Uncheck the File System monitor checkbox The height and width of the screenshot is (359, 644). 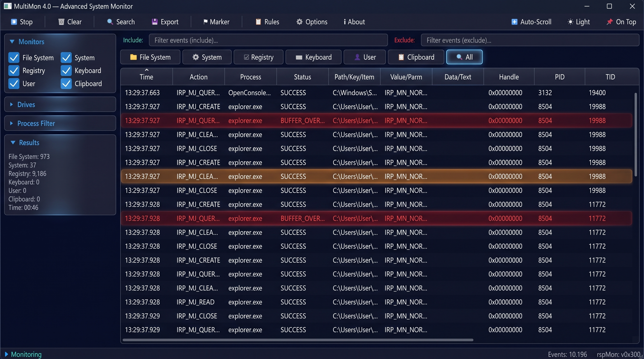point(14,57)
